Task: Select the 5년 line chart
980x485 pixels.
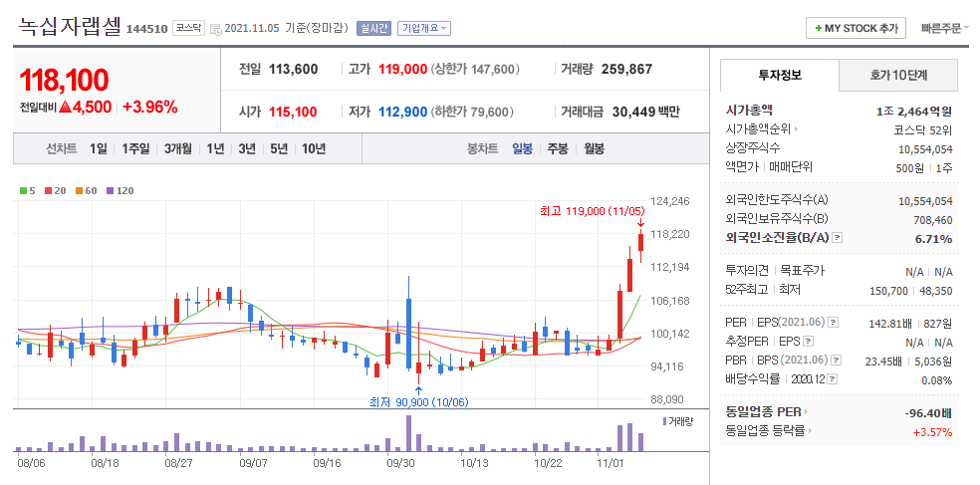Action: tap(279, 148)
